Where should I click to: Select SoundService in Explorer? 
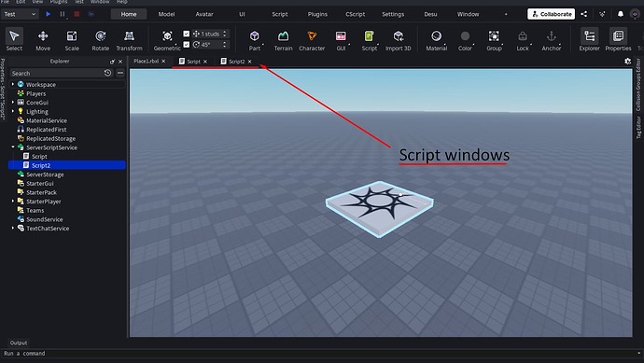point(45,219)
